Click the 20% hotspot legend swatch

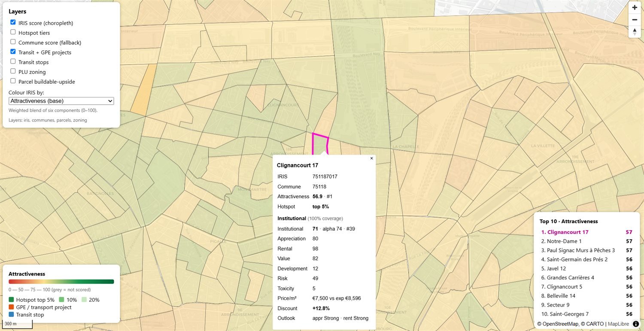pos(84,300)
